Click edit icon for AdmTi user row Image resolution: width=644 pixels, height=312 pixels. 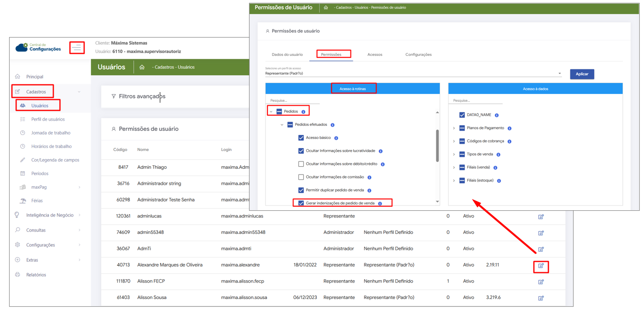541,249
